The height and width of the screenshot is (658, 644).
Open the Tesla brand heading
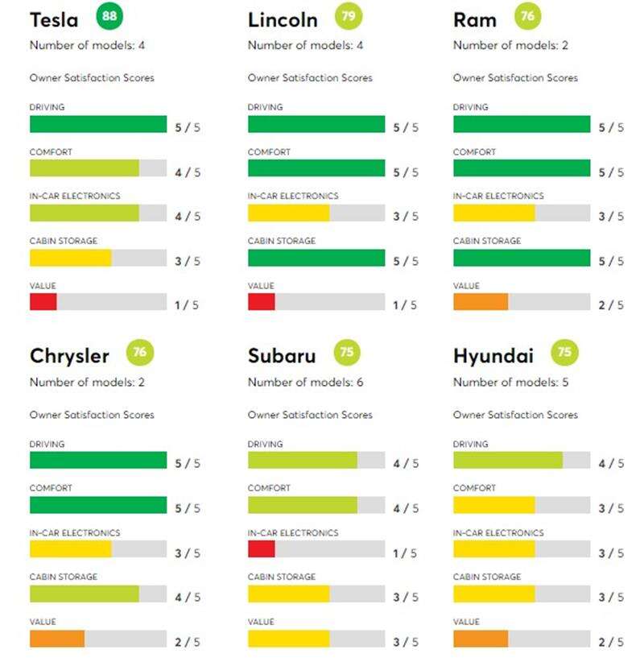[54, 20]
